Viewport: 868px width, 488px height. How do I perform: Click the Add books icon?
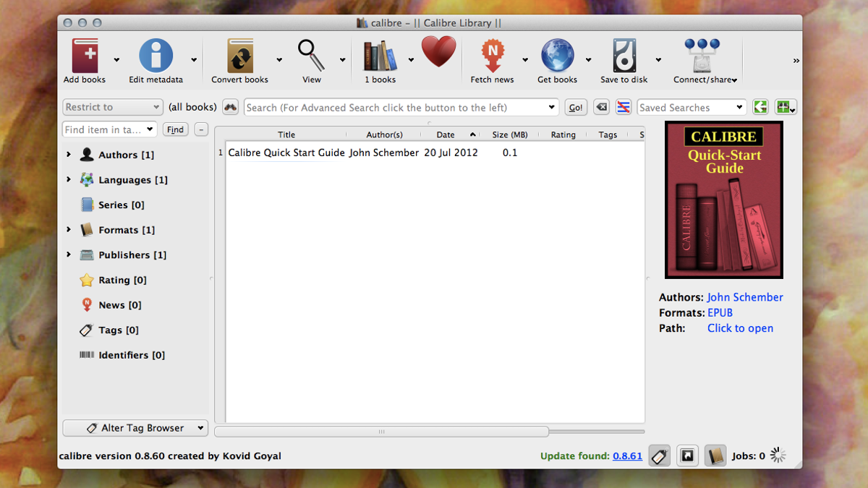click(x=85, y=56)
